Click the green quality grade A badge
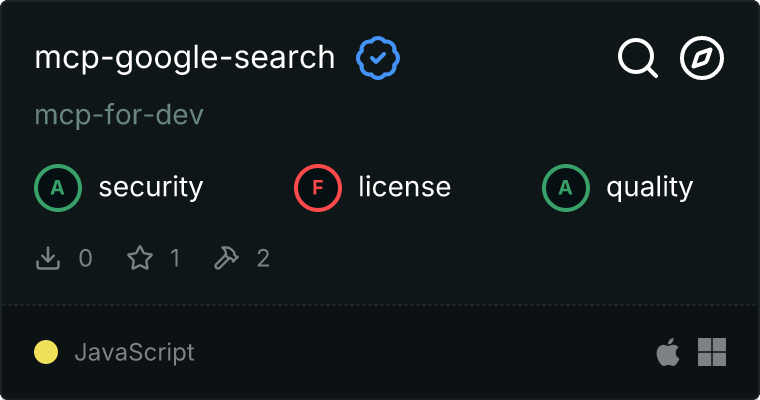This screenshot has width=760, height=400. (x=566, y=187)
